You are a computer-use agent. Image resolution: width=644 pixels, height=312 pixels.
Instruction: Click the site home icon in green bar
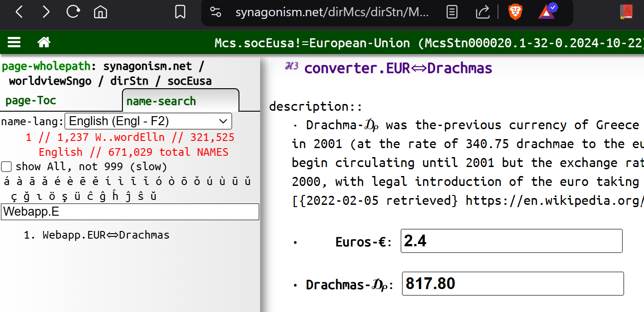pyautogui.click(x=44, y=42)
